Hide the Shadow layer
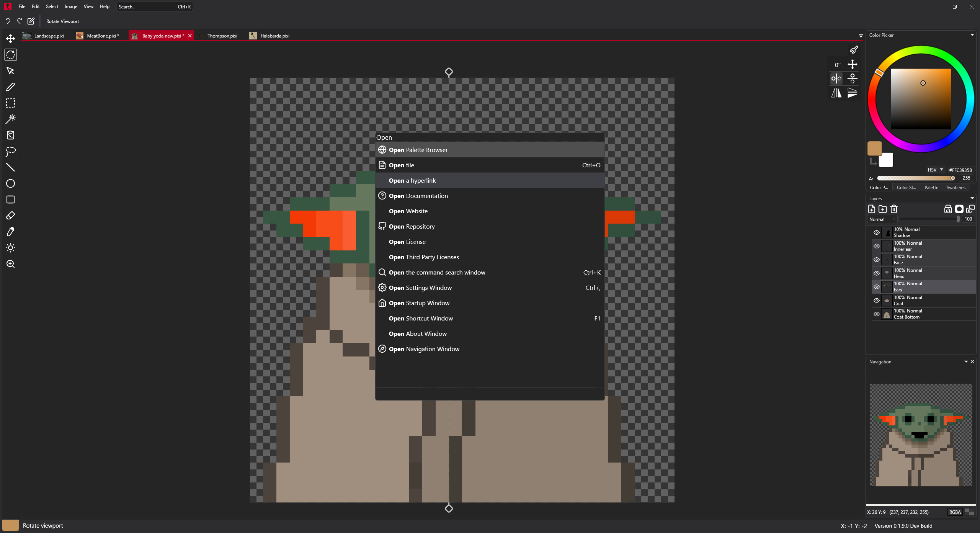Viewport: 980px width, 533px height. [x=877, y=232]
